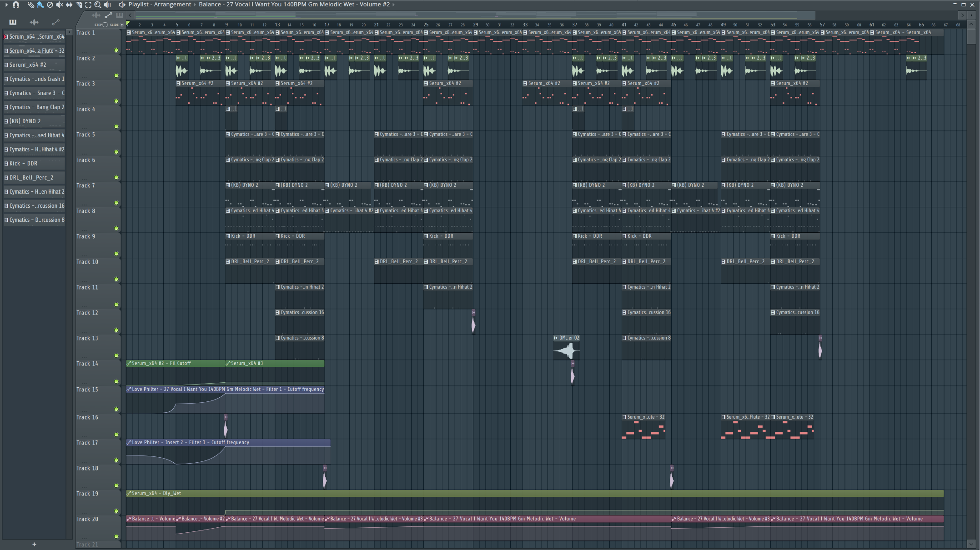The height and width of the screenshot is (550, 980).
Task: Open the playlist options menu arrow
Action: click(x=6, y=5)
